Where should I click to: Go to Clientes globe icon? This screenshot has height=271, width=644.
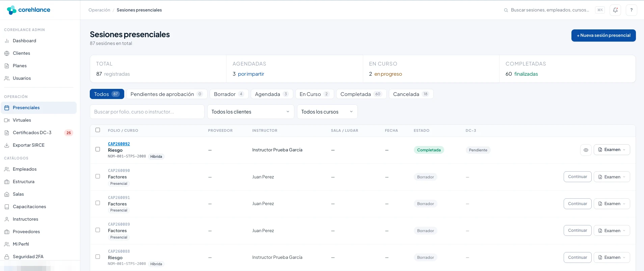[7, 53]
